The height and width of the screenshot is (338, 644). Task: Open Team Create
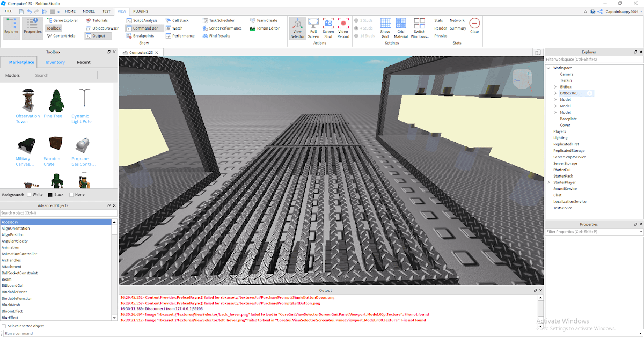(x=264, y=20)
